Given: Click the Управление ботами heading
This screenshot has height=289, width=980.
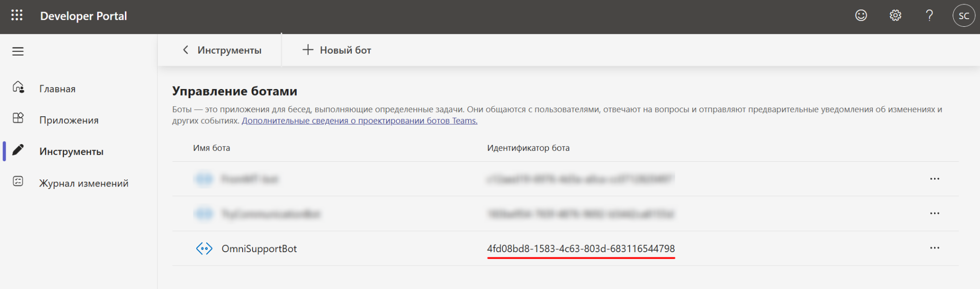Looking at the screenshot, I should (234, 91).
